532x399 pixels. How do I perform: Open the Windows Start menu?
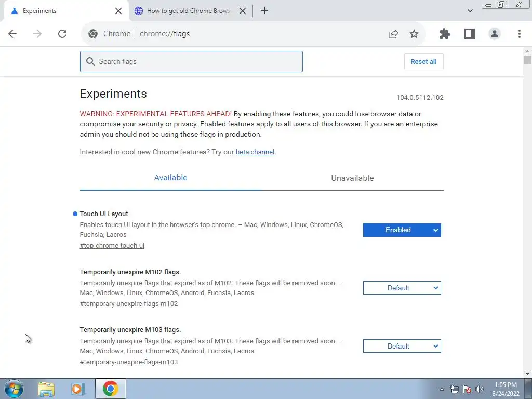14,389
